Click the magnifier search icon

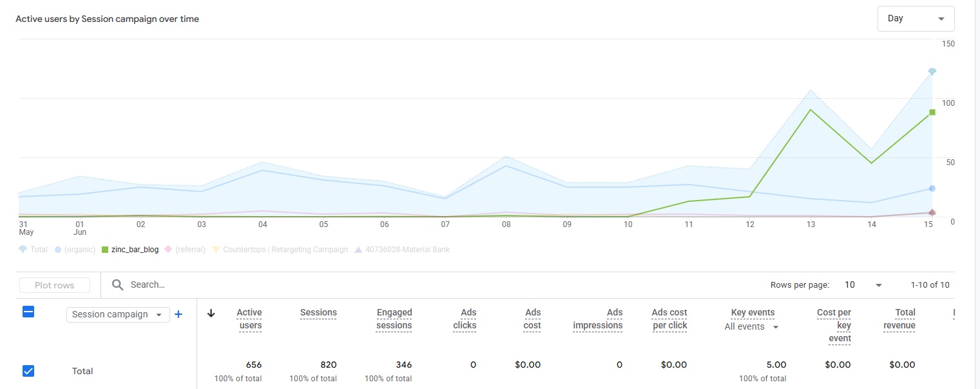[x=117, y=284]
